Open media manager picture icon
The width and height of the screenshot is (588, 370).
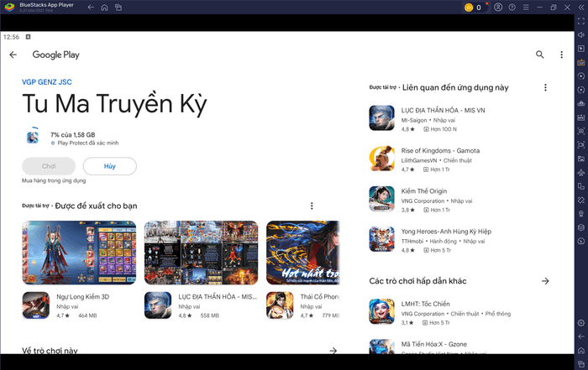click(581, 159)
